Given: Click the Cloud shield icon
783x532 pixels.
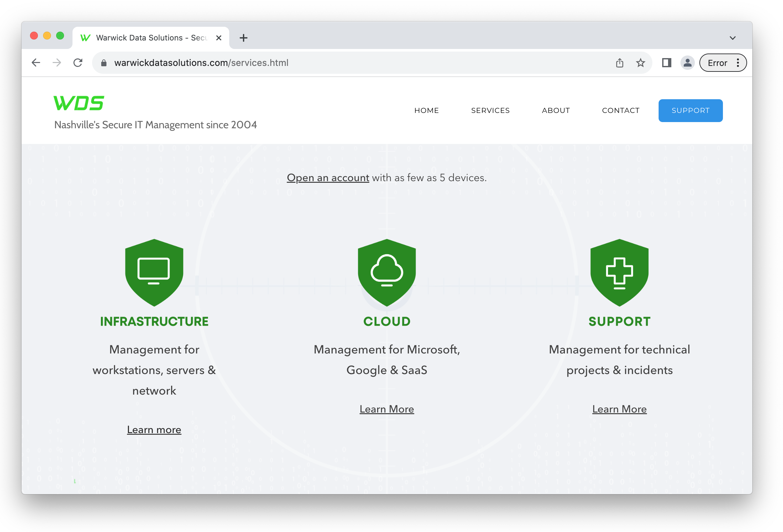Looking at the screenshot, I should [x=387, y=272].
